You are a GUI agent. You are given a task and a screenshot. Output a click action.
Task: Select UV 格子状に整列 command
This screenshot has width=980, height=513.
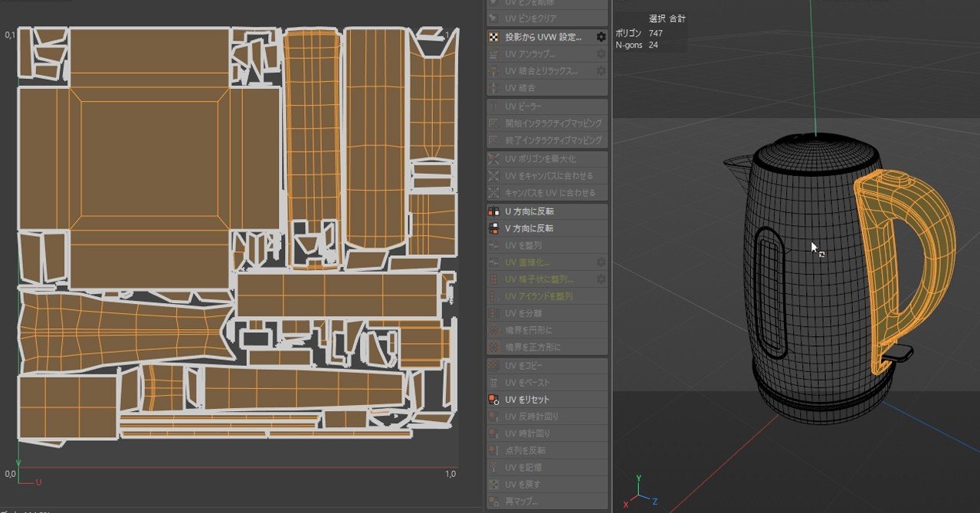(539, 279)
